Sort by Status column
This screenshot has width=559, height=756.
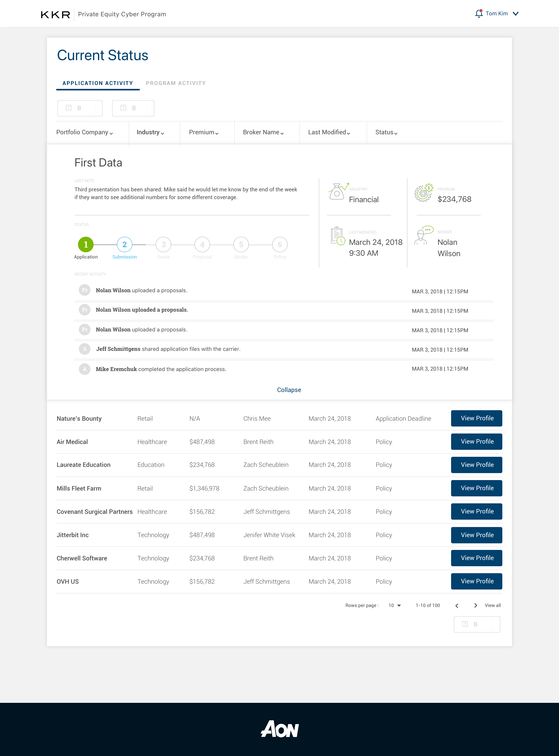point(386,132)
